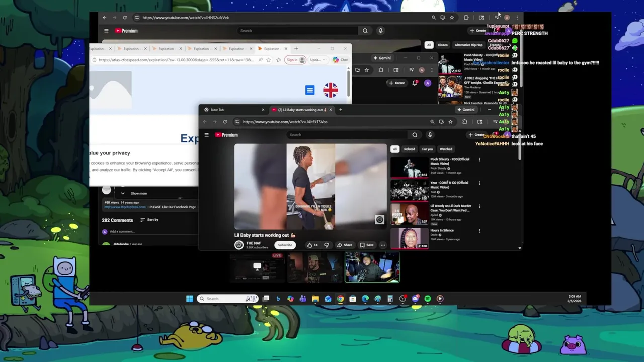Open YouTube guide menu in front window
Image resolution: width=644 pixels, height=362 pixels.
[206, 135]
